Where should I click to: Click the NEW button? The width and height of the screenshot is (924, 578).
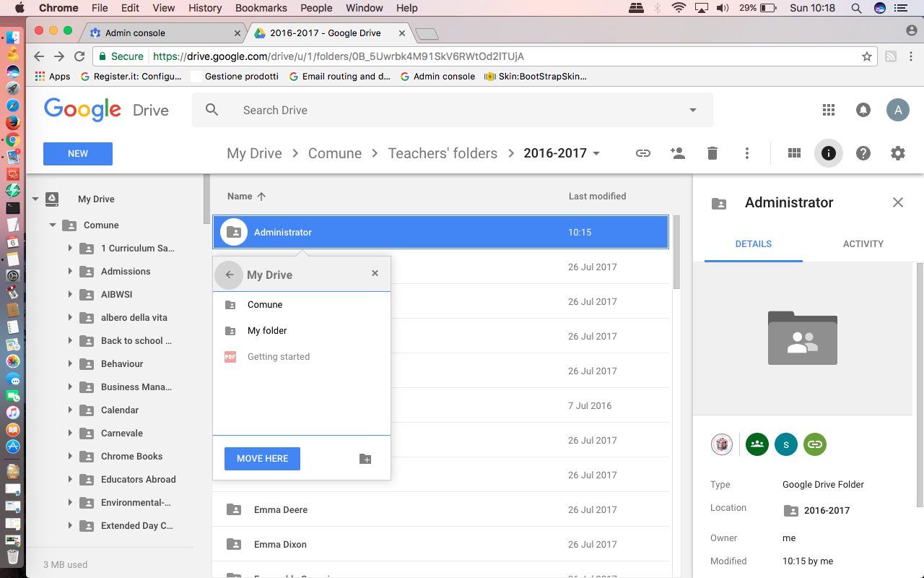pos(78,153)
